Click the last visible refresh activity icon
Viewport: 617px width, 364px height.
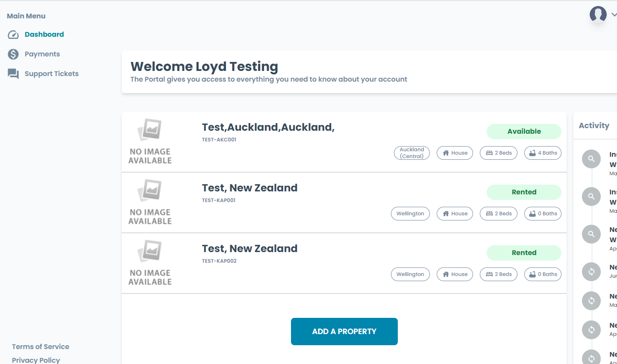pyautogui.click(x=591, y=358)
